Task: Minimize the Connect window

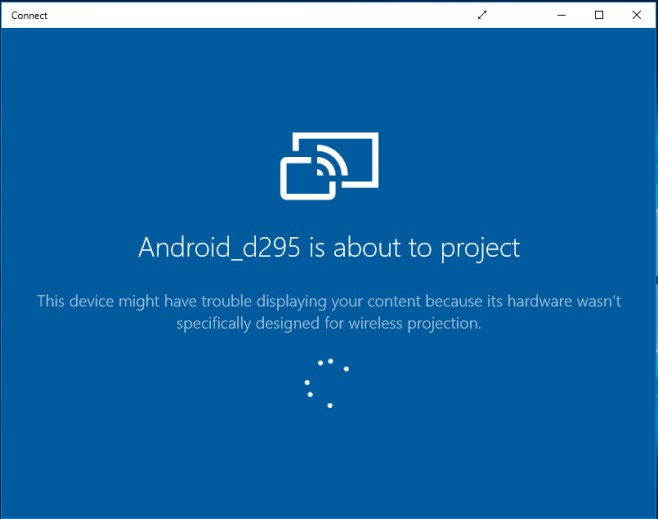Action: [561, 15]
